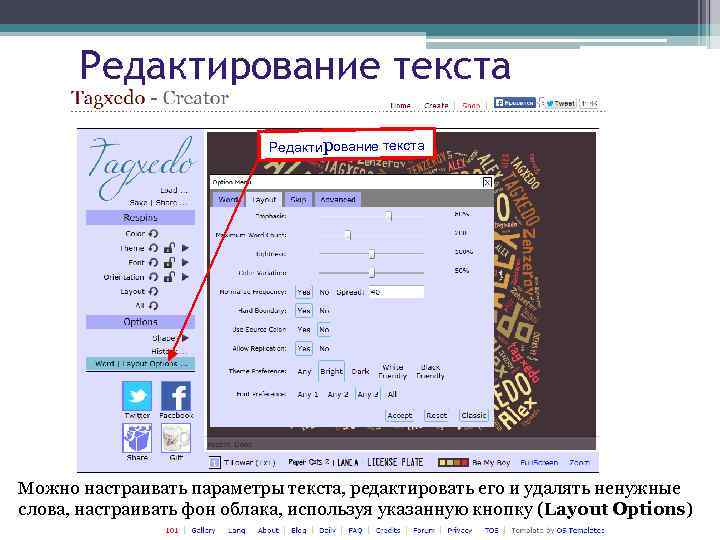Choose Any 1 for Font Preference
Viewport: 720px width, 540px height.
tap(308, 394)
